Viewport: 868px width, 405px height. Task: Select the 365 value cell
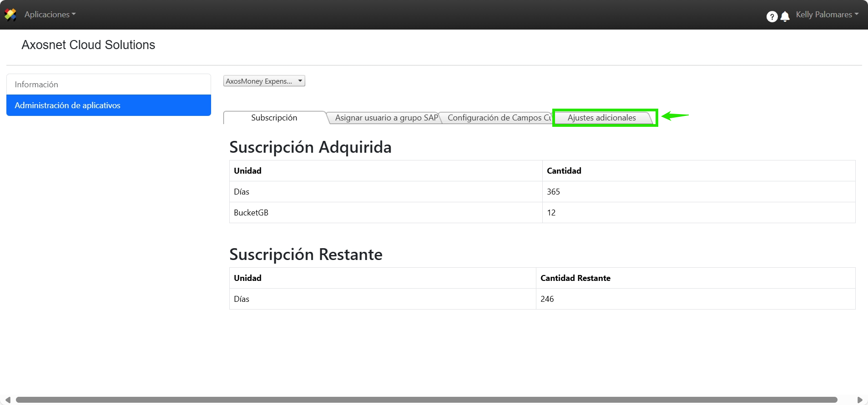click(x=699, y=192)
